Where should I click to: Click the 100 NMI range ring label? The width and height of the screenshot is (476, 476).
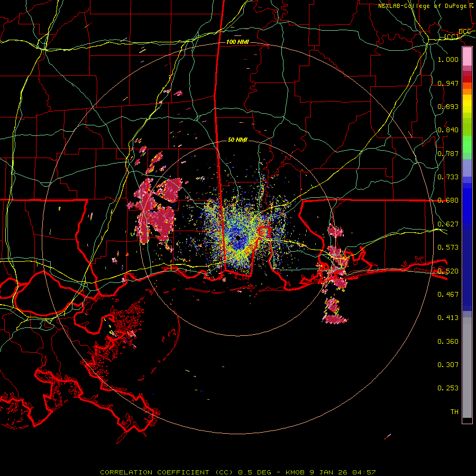pyautogui.click(x=237, y=42)
